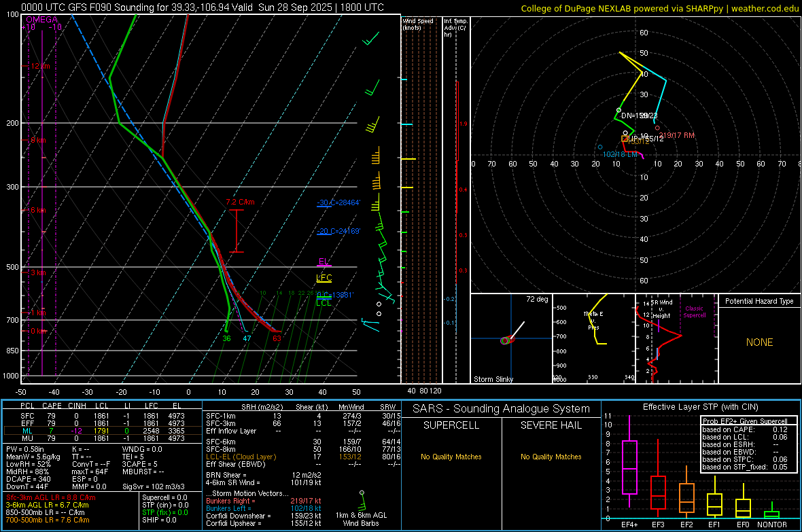Select the SFC-1km kinematics row
802x532 pixels.
click(303, 416)
